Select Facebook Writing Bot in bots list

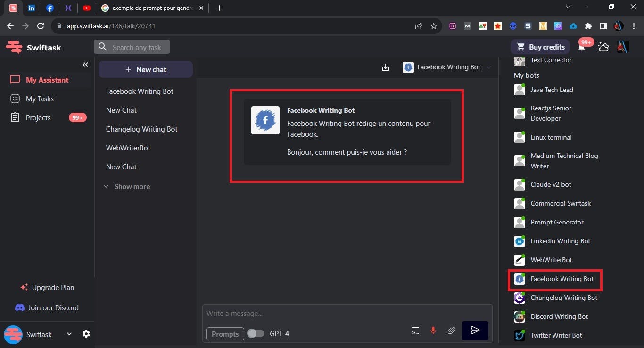pyautogui.click(x=554, y=279)
